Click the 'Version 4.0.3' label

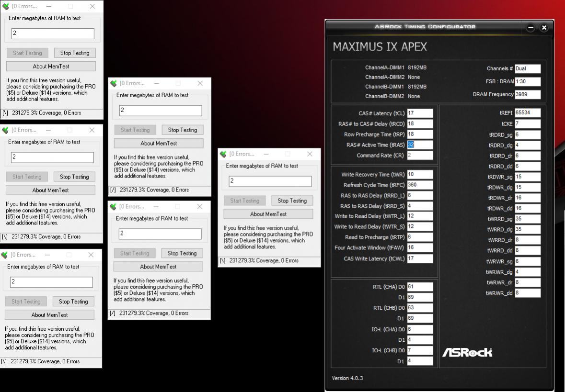pos(347,378)
